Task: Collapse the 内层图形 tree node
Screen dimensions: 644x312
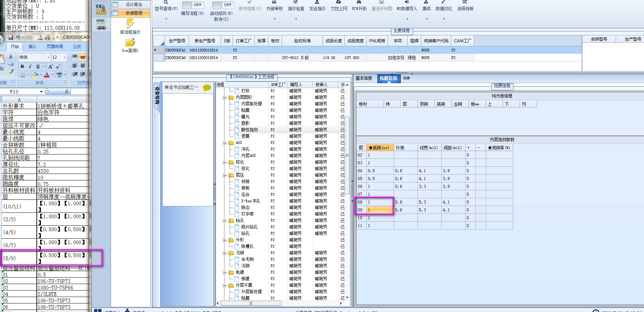Action: pyautogui.click(x=225, y=98)
